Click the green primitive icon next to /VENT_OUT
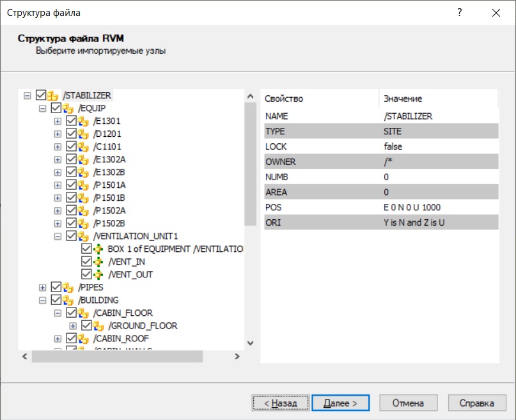The height and width of the screenshot is (420, 516). (x=98, y=275)
